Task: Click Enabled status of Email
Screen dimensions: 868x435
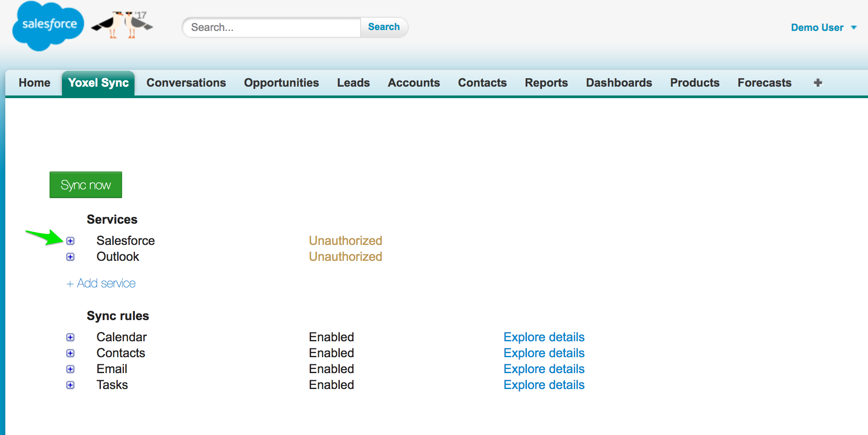Action: pyautogui.click(x=331, y=369)
